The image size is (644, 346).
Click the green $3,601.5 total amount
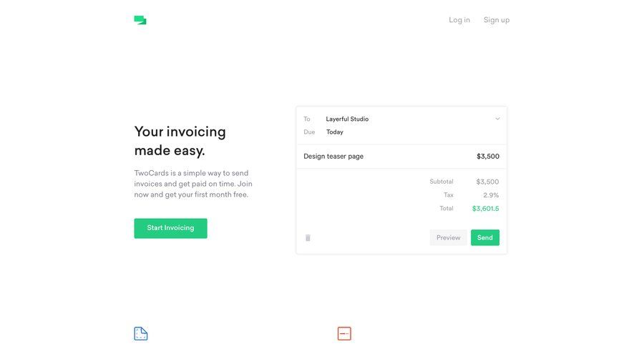pos(485,209)
